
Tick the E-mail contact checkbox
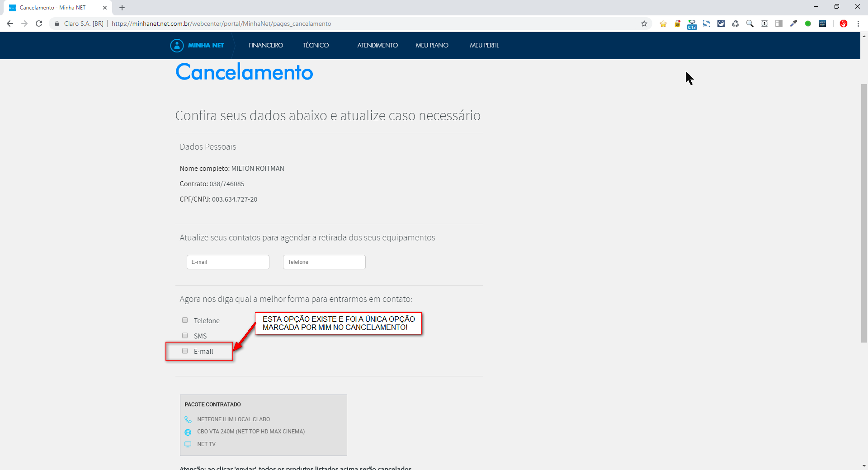(185, 351)
